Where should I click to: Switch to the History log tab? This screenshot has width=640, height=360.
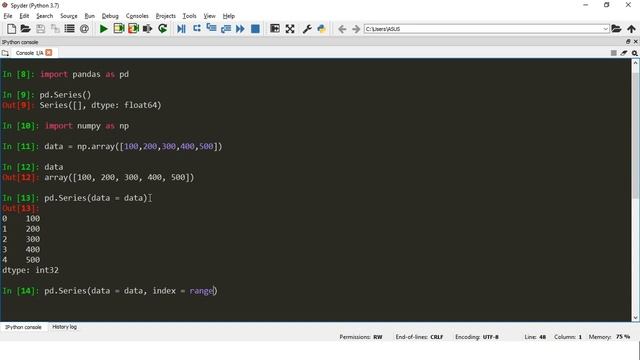64,327
